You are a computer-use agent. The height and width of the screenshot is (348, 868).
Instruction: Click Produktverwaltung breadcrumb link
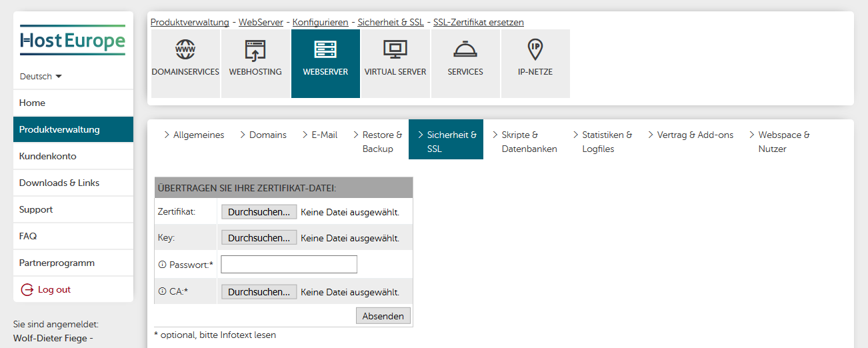coord(189,22)
